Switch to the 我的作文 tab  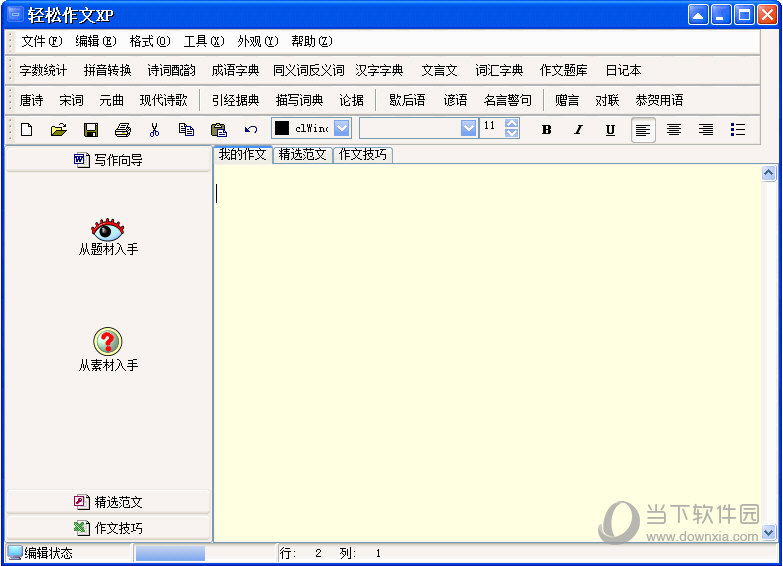[243, 155]
